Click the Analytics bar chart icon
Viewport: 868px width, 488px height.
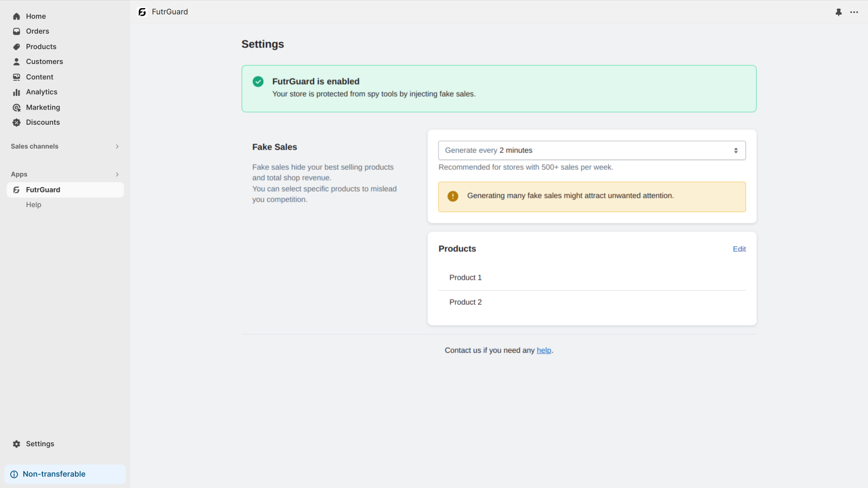coord(16,92)
